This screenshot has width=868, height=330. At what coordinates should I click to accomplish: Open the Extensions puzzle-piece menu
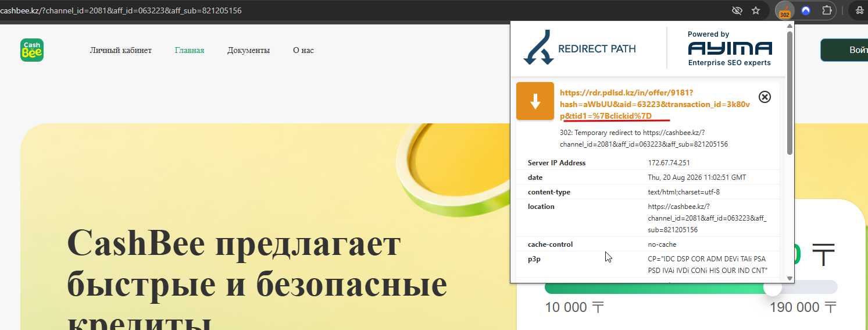[x=827, y=10]
